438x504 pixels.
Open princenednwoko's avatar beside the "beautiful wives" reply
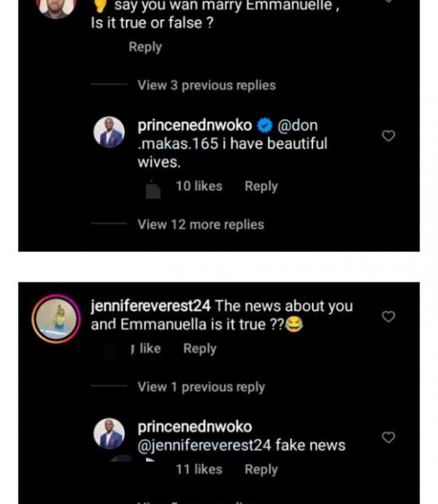[110, 133]
